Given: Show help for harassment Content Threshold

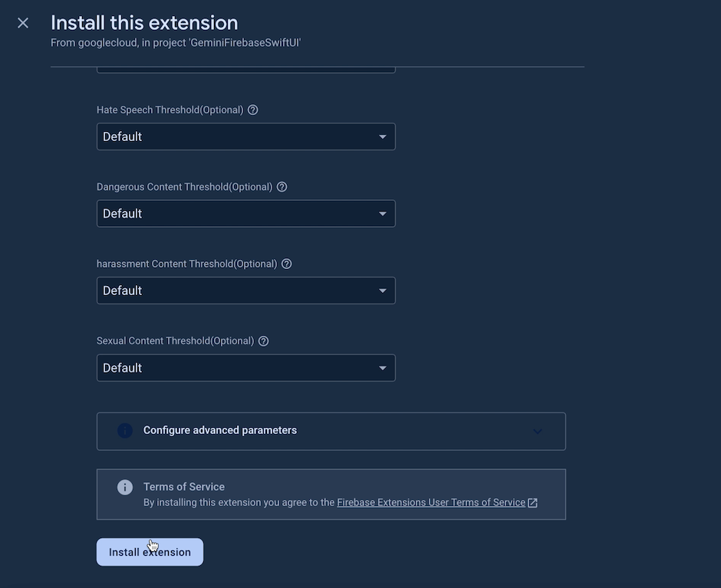Looking at the screenshot, I should click(x=287, y=264).
